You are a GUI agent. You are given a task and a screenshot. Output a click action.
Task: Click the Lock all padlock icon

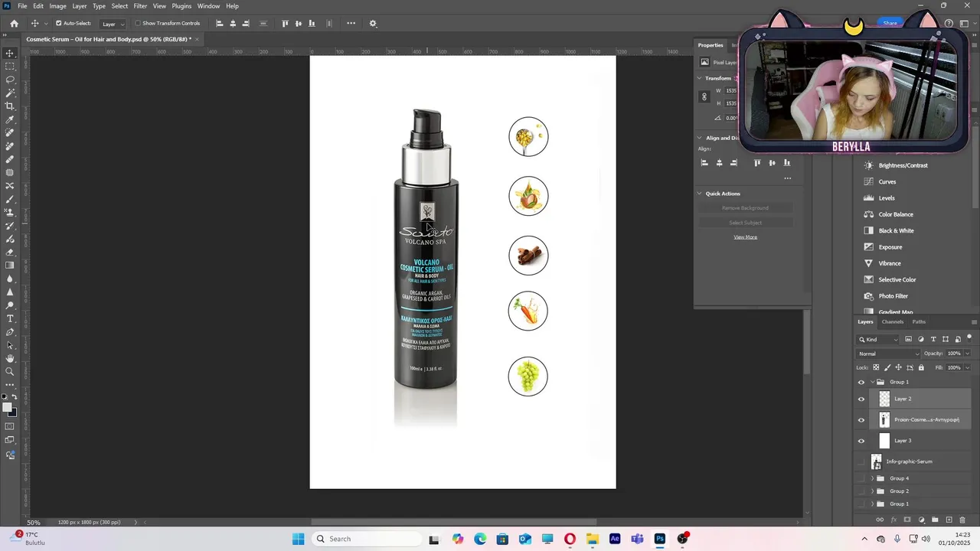pyautogui.click(x=921, y=367)
